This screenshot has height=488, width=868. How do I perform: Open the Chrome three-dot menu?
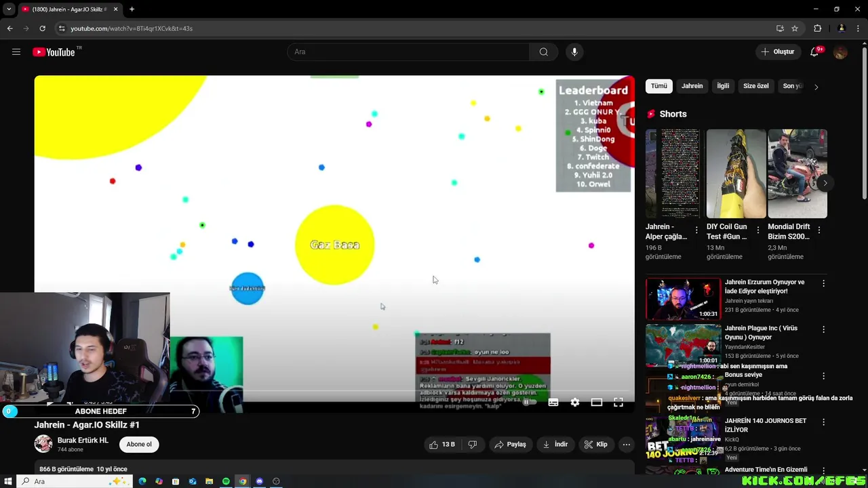click(857, 28)
